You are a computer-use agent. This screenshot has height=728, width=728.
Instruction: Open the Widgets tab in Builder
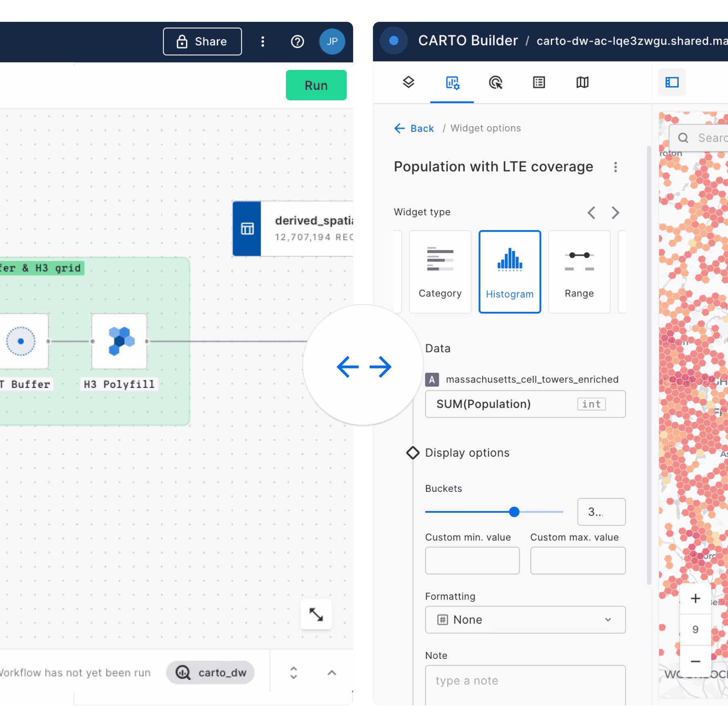click(x=452, y=83)
